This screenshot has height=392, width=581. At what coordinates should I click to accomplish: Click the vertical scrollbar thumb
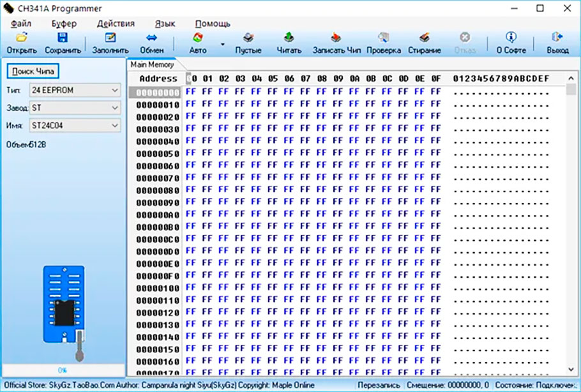(571, 89)
